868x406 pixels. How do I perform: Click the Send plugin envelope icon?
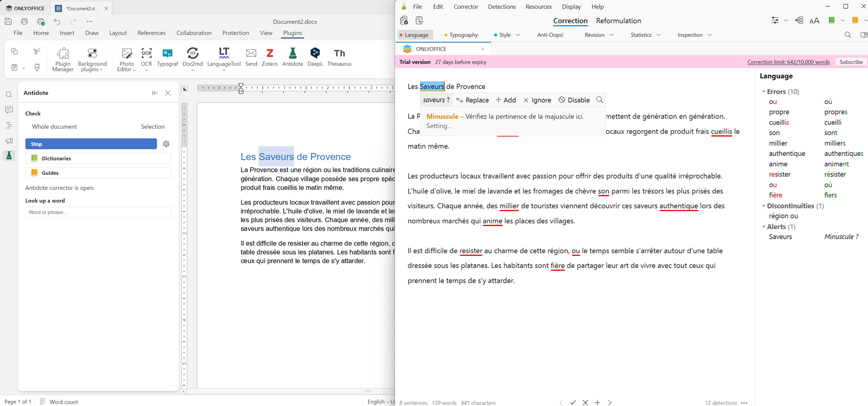tap(251, 57)
